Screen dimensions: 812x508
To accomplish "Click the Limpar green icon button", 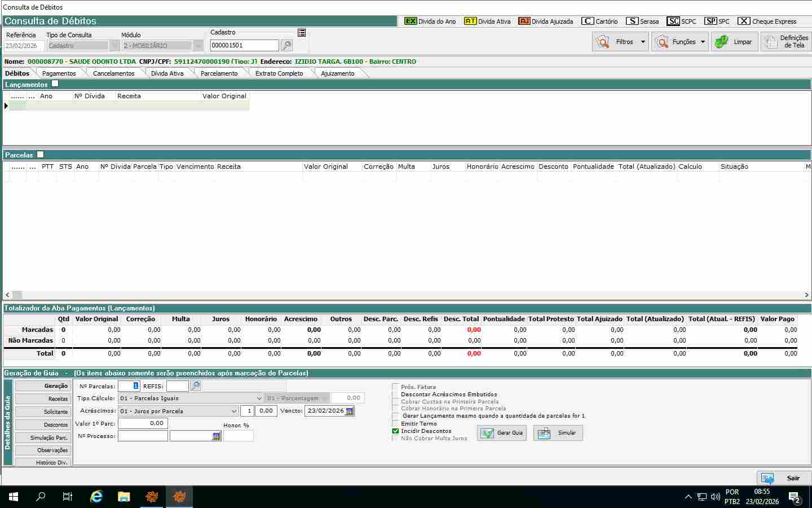I will point(734,42).
